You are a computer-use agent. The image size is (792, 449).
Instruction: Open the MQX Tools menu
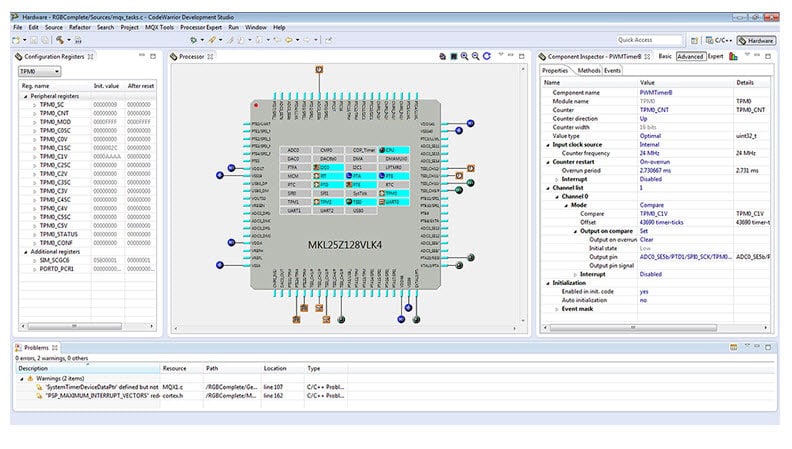coord(158,27)
